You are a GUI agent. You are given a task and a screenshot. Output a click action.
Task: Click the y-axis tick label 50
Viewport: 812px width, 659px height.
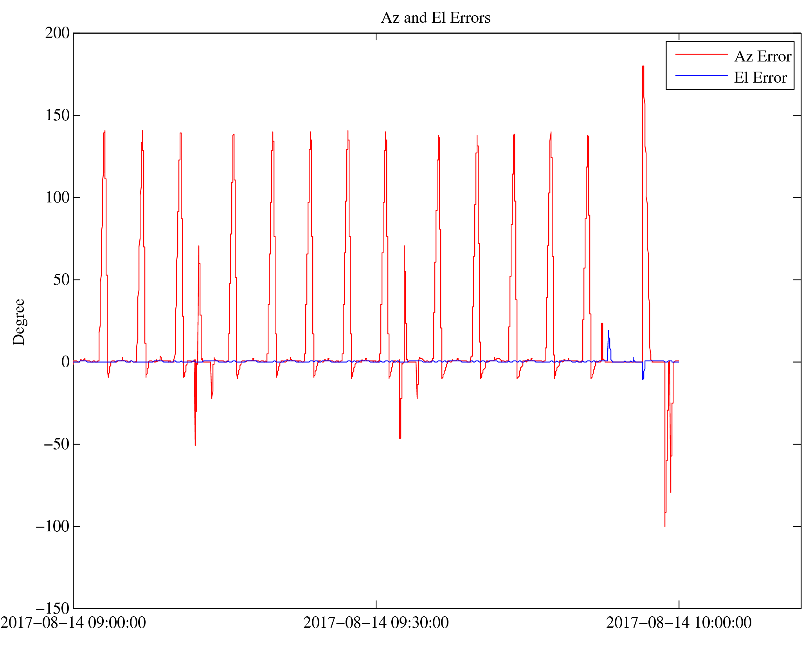pos(61,280)
